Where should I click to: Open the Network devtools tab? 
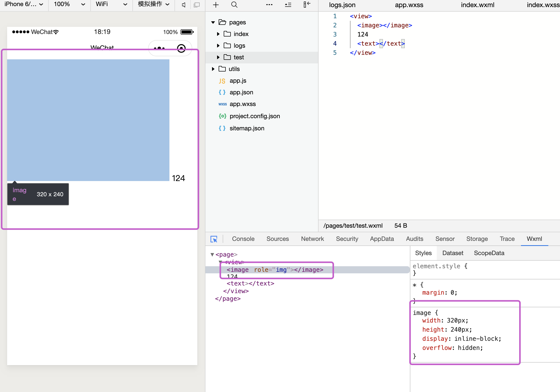pos(312,239)
